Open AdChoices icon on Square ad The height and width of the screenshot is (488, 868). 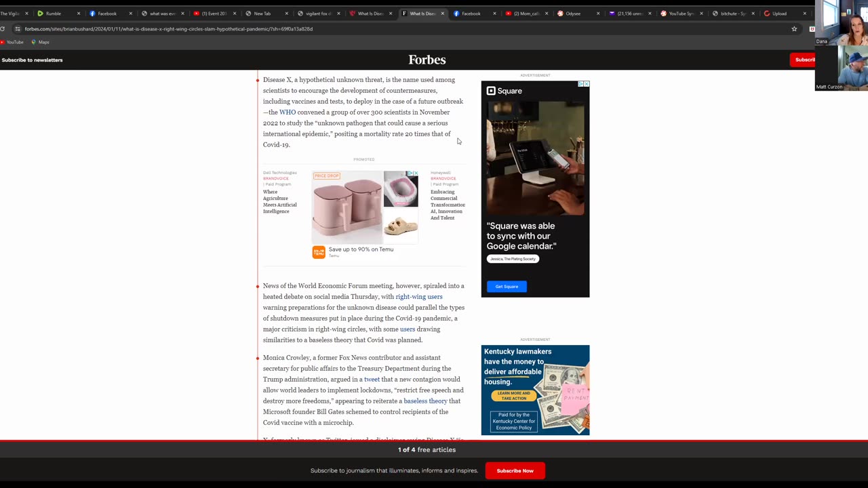coord(580,84)
